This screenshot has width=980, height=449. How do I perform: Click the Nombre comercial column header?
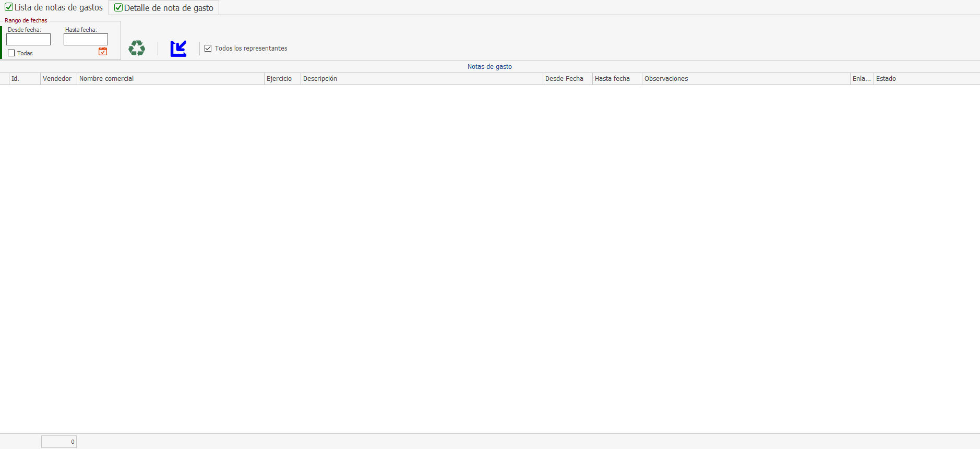(170, 79)
